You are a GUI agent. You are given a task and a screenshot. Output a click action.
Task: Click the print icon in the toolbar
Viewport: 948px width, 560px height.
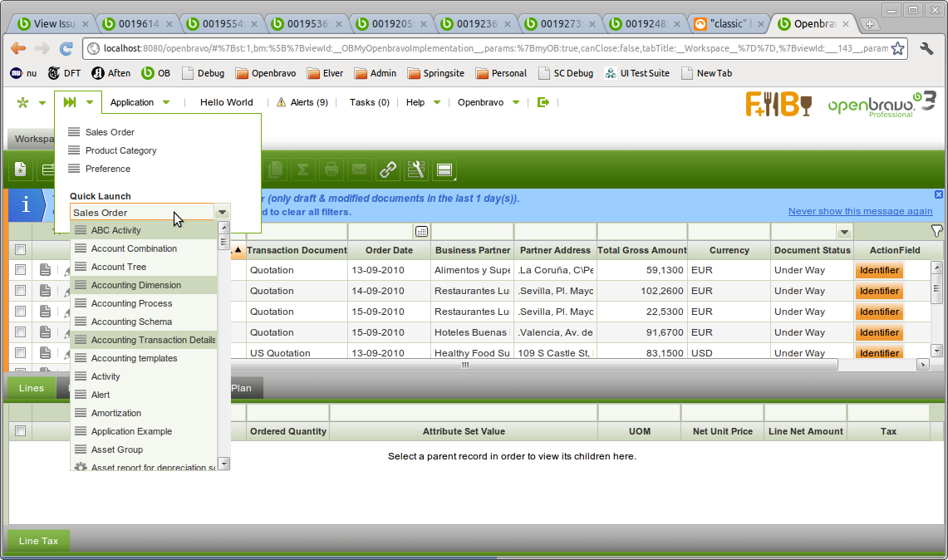click(331, 169)
